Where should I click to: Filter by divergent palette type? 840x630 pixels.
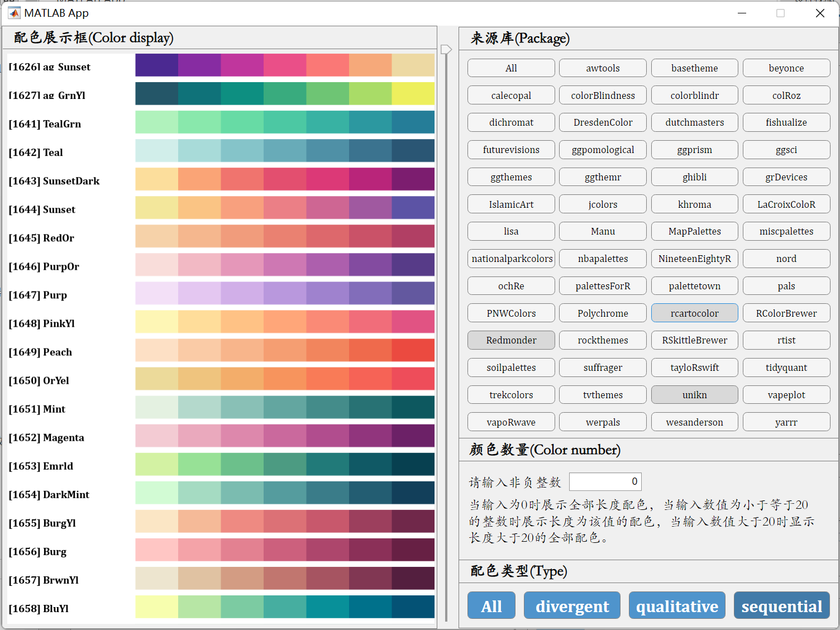tap(572, 605)
